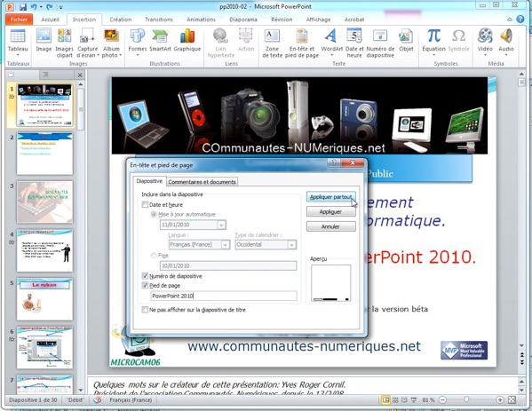Open the Occidental calendar type dropdown
This screenshot has width=532, height=411.
coord(291,244)
